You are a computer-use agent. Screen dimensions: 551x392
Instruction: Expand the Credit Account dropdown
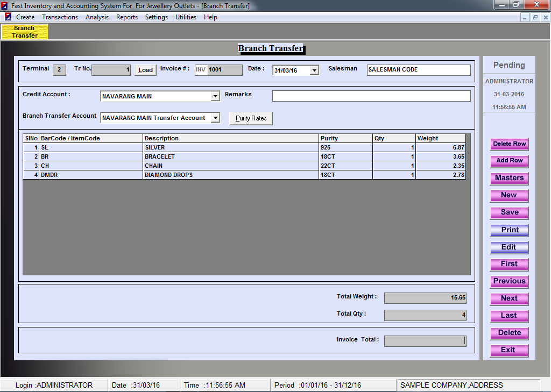click(x=215, y=96)
